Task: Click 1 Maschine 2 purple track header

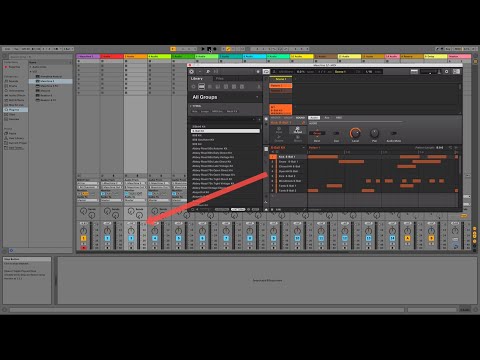Action: (88, 56)
